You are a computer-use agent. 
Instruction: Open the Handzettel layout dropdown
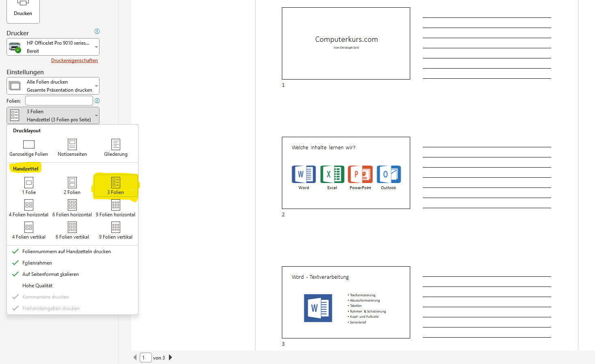[53, 115]
